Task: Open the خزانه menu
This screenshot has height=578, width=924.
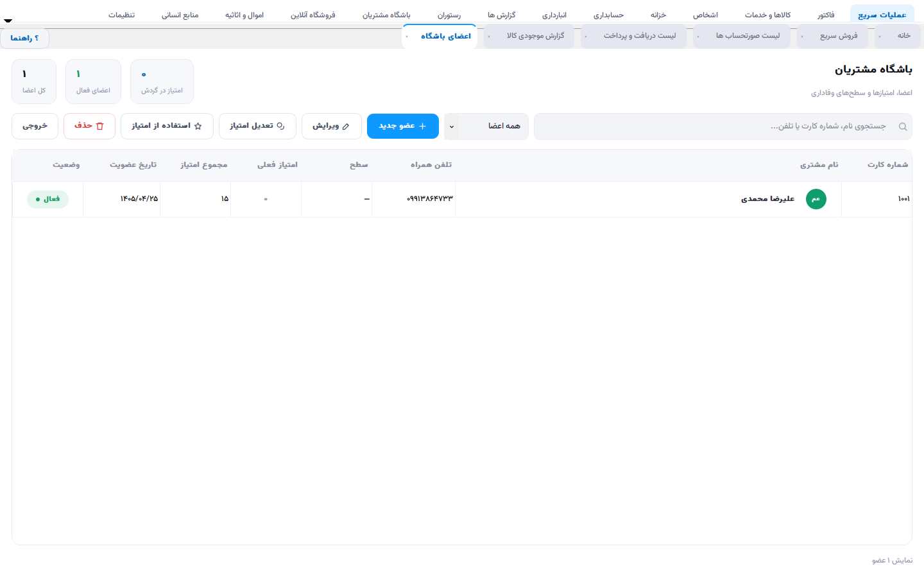Action: pos(658,15)
